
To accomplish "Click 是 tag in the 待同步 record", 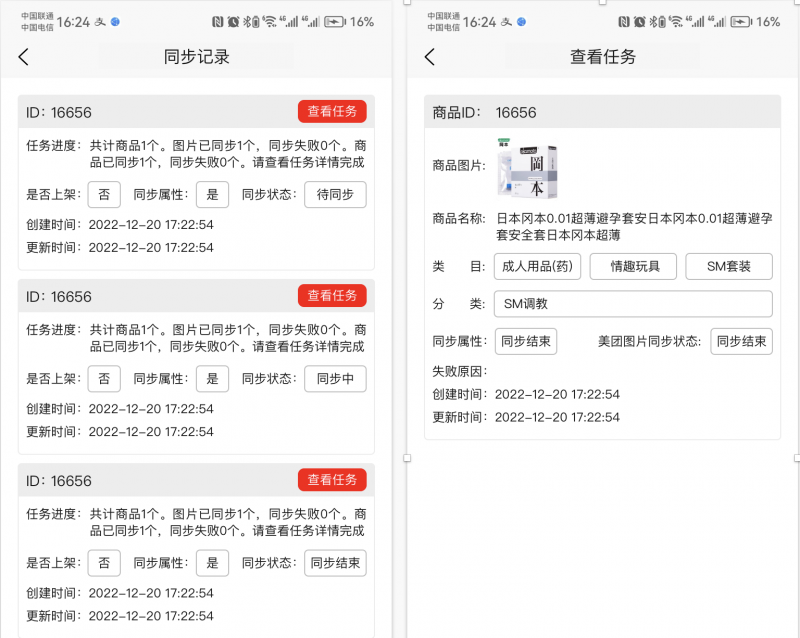I will point(212,194).
